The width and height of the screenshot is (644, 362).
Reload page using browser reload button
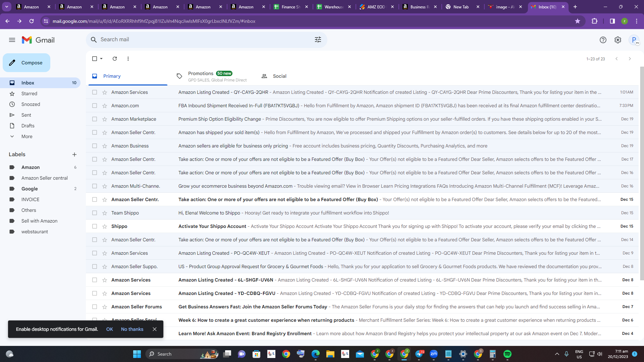[32, 21]
